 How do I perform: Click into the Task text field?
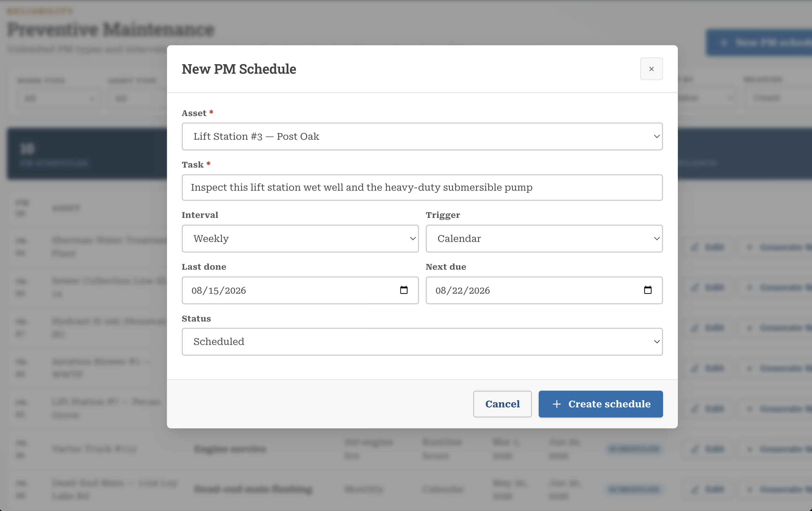[422, 187]
